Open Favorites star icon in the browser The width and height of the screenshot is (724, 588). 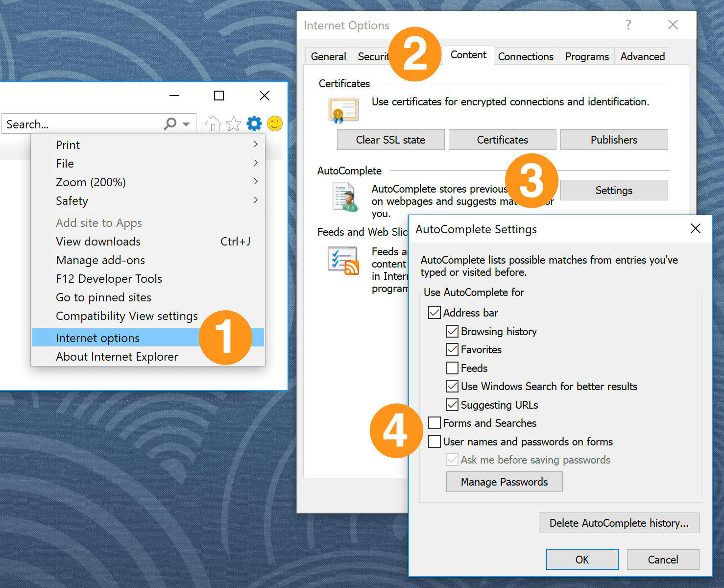(x=234, y=123)
